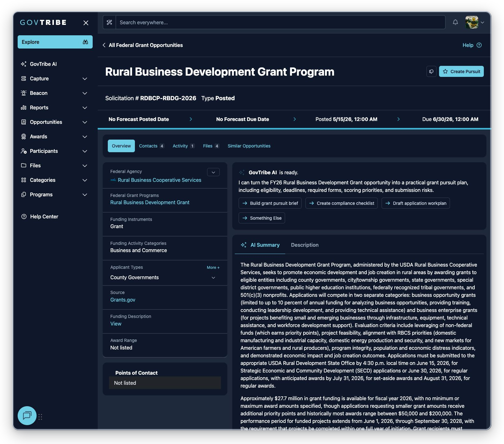Click the Help question circle icon
This screenshot has height=444, width=504.
pyautogui.click(x=479, y=45)
